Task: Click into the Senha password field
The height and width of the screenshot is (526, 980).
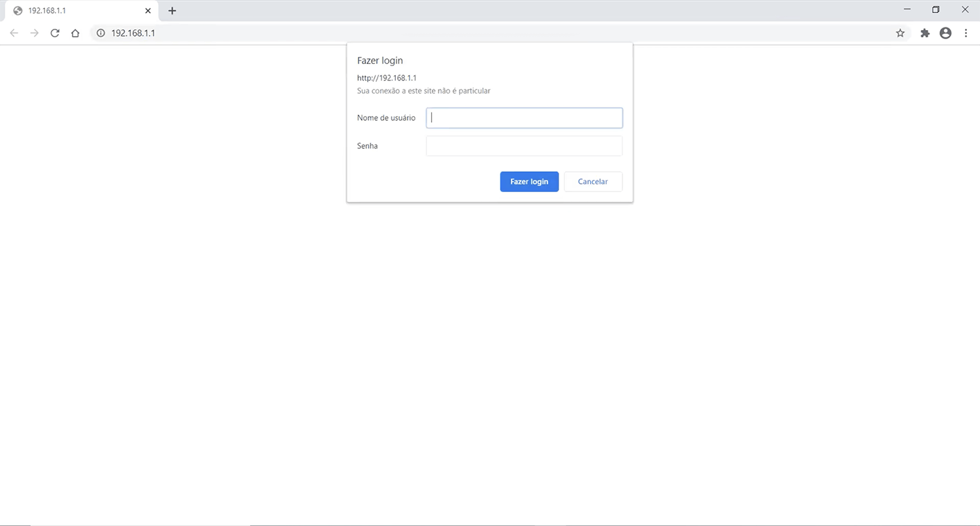Action: pyautogui.click(x=524, y=146)
